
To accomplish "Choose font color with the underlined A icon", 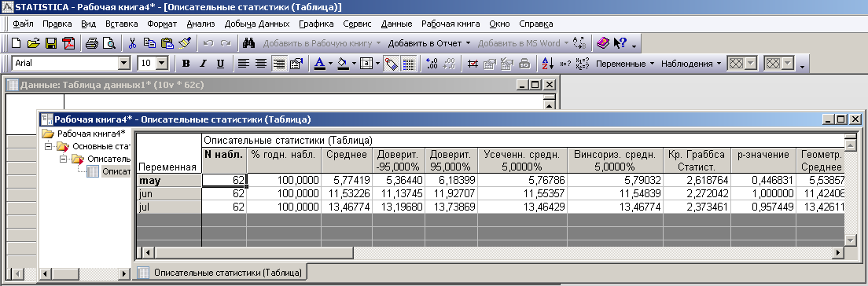I will point(319,64).
